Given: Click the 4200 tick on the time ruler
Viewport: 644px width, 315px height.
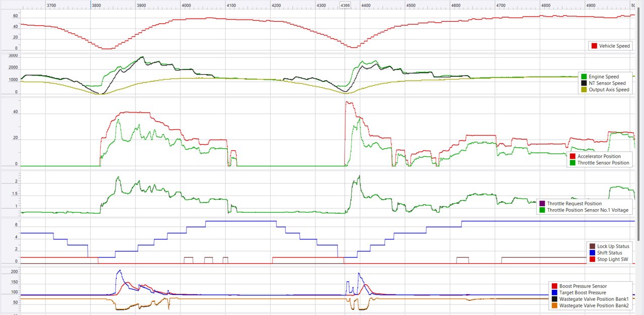Looking at the screenshot, I should coord(277,5).
